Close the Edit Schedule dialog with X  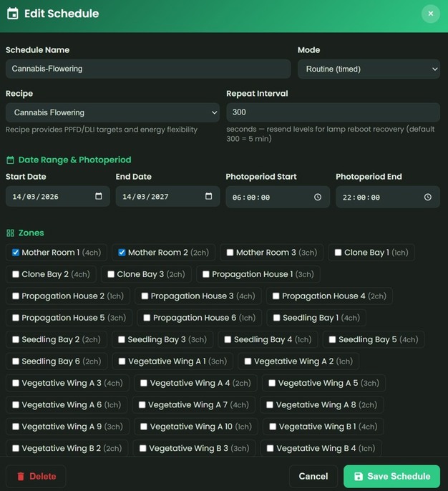[430, 14]
